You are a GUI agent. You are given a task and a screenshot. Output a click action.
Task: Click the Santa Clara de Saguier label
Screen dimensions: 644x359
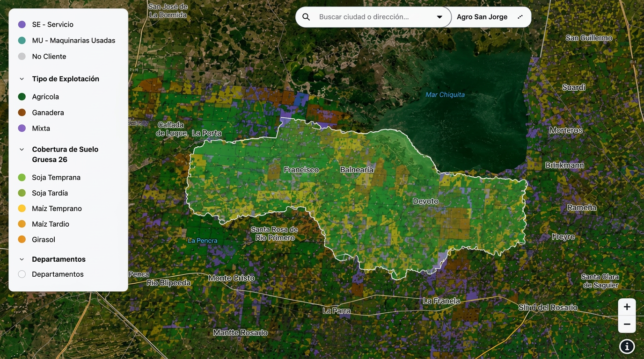click(x=600, y=281)
